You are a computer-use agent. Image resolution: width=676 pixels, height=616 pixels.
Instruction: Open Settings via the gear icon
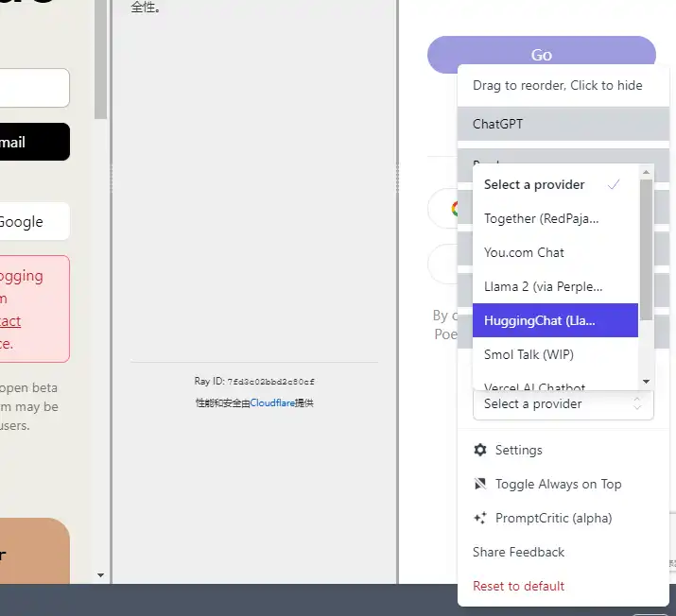[479, 450]
